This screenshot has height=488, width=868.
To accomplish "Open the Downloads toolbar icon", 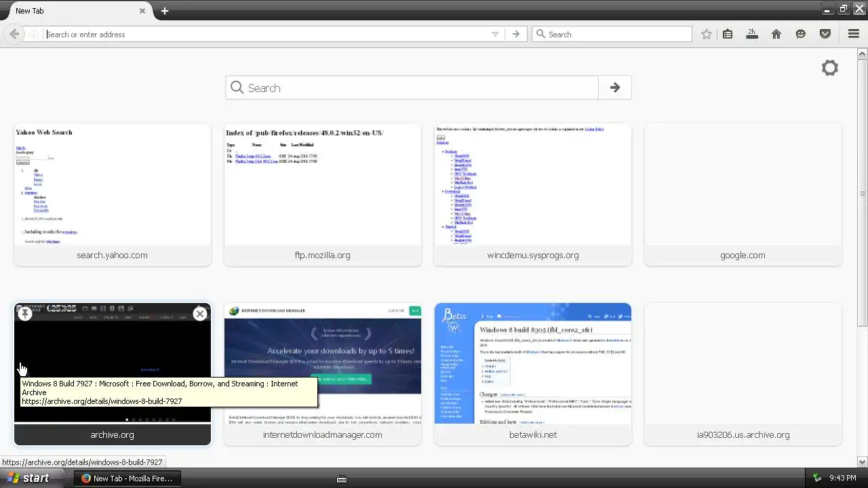I will 752,34.
